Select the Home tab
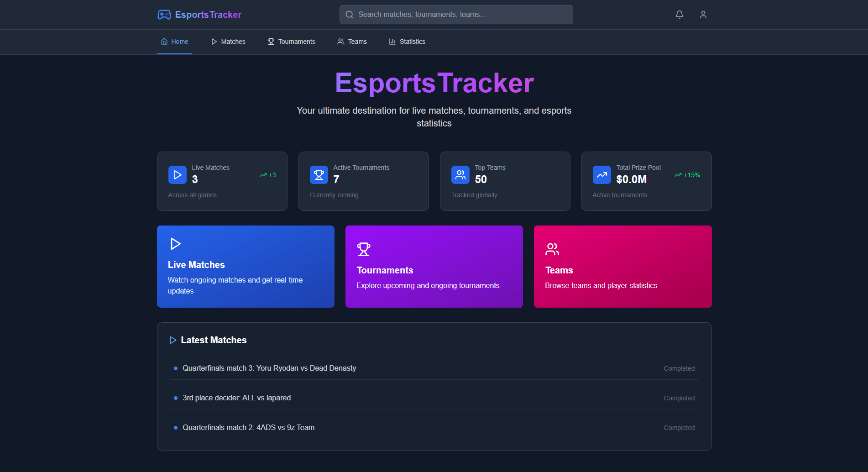 click(x=174, y=42)
